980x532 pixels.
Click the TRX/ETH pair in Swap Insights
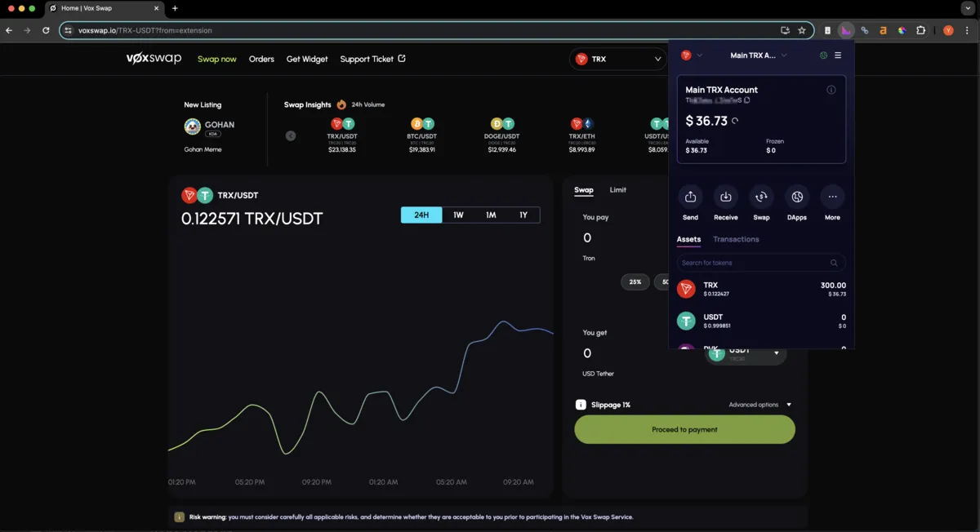click(581, 135)
